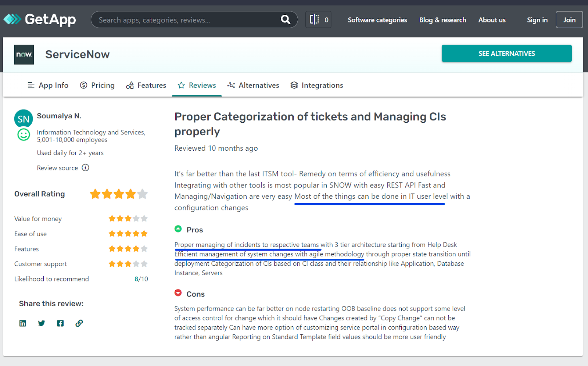Click the review title heading
Screen dimensions: 588x366
(x=310, y=124)
